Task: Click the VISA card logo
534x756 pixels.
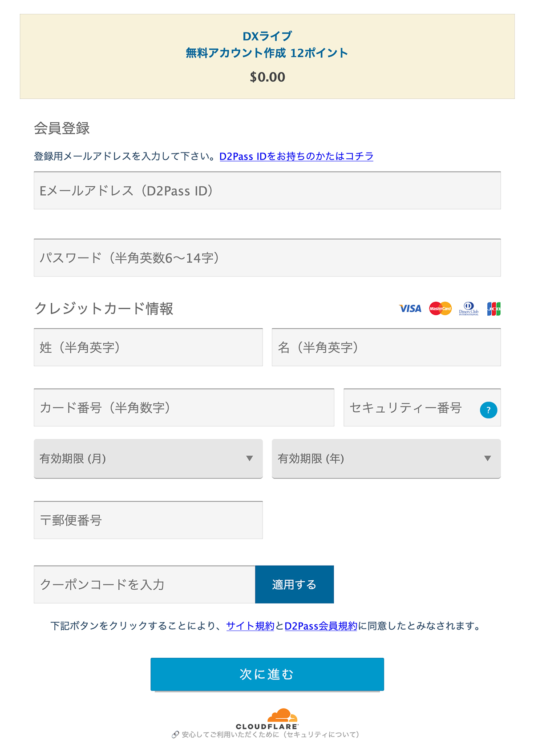Action: click(x=410, y=309)
